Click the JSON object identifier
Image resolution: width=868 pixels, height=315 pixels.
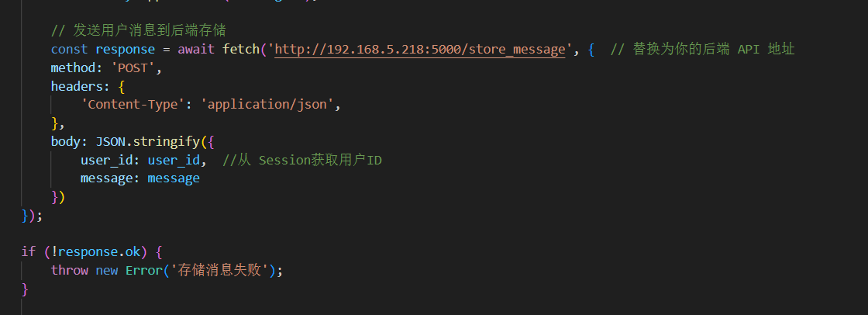tap(110, 142)
